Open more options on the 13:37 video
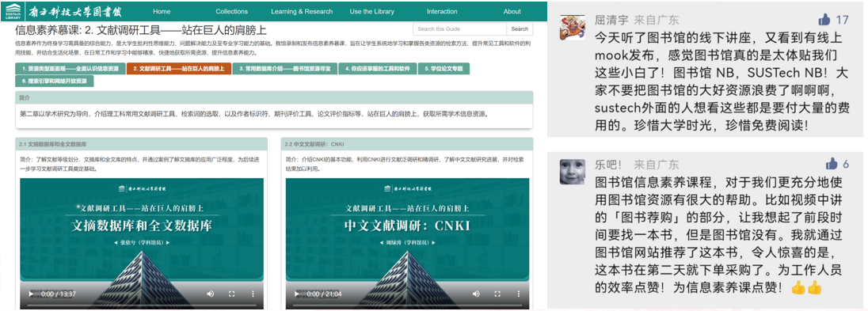Image resolution: width=868 pixels, height=311 pixels. coord(253,294)
